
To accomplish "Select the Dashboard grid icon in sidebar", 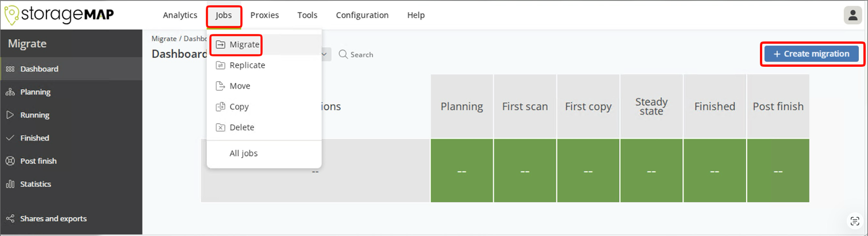I will [x=10, y=69].
